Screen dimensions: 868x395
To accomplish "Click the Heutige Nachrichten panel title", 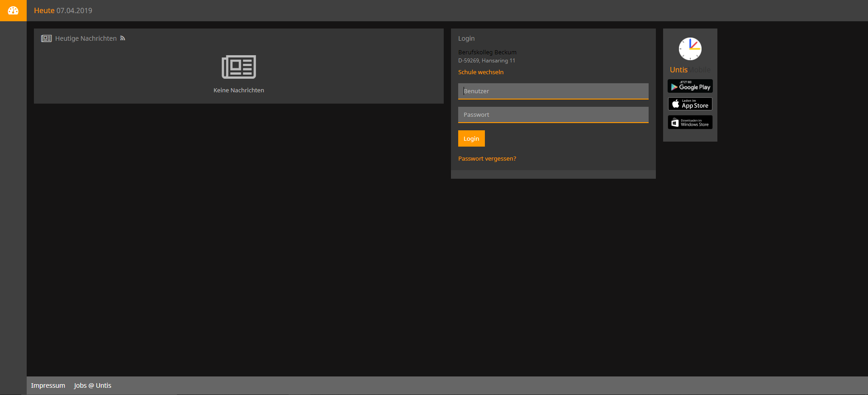I will pyautogui.click(x=85, y=38).
